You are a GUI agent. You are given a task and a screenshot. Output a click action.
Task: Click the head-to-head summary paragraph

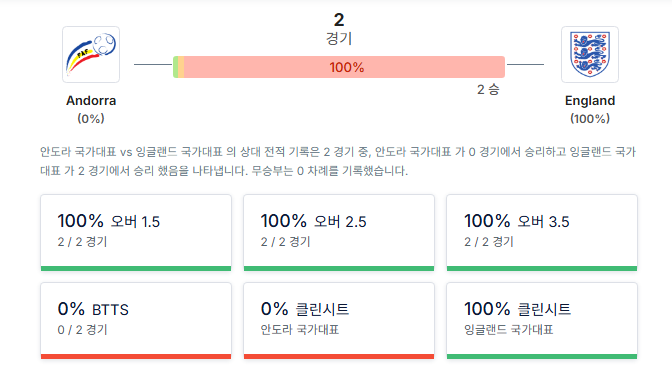(x=338, y=161)
